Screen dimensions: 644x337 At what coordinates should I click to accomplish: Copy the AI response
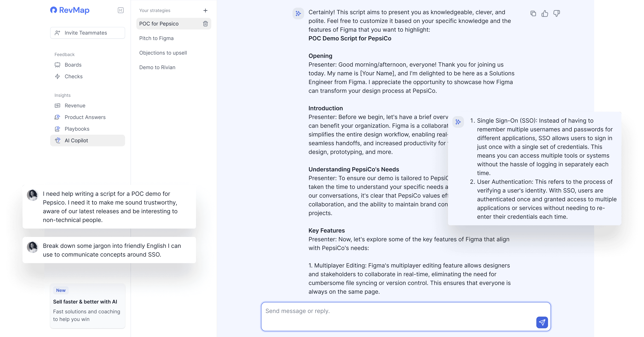point(533,13)
